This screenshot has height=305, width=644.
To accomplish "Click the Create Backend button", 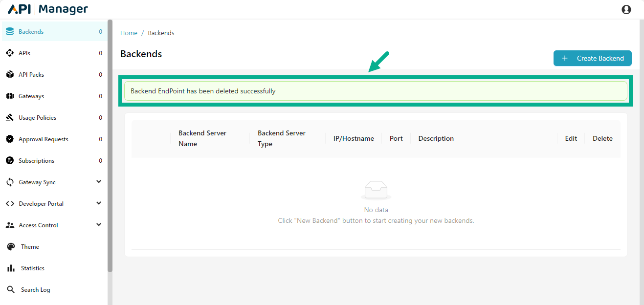I will tap(592, 58).
